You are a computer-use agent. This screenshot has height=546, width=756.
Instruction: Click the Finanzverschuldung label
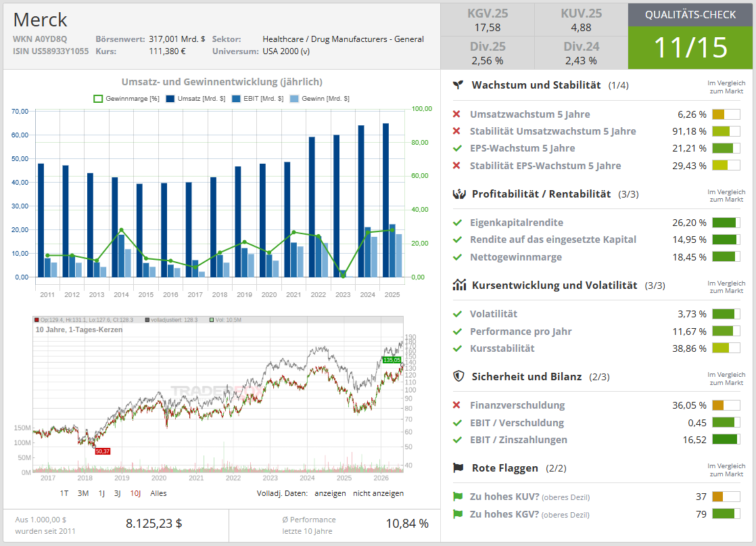click(x=517, y=405)
